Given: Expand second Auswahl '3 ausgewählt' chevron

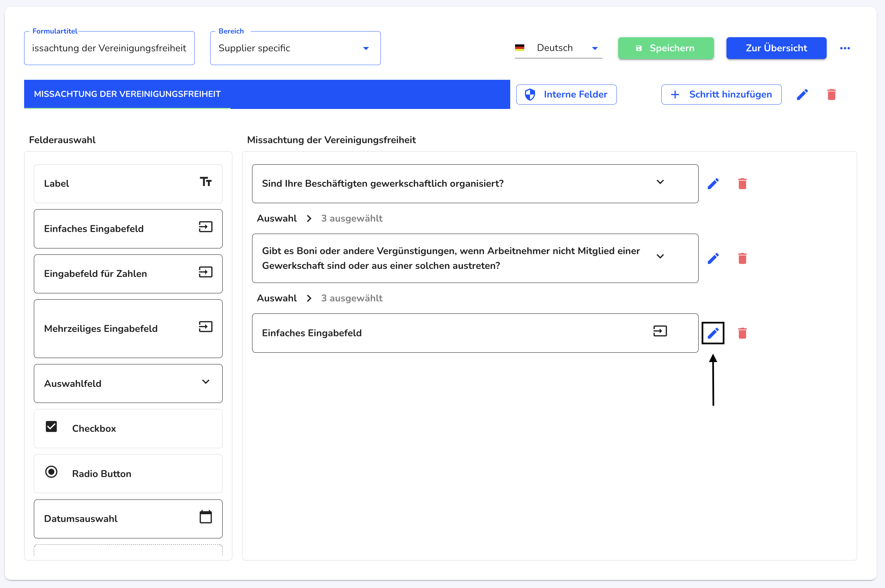Looking at the screenshot, I should [x=309, y=298].
